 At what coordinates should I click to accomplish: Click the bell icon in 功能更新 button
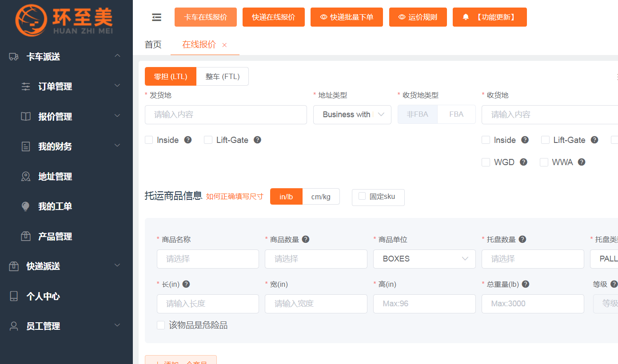466,17
